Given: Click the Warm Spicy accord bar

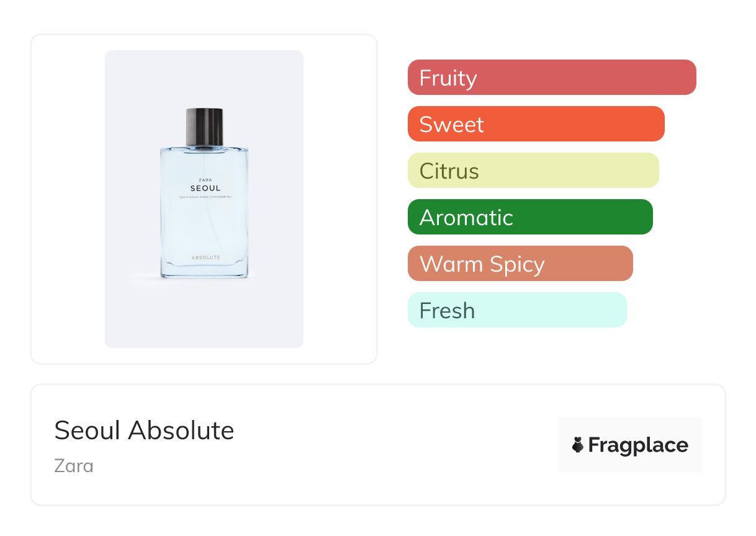Looking at the screenshot, I should pyautogui.click(x=520, y=264).
